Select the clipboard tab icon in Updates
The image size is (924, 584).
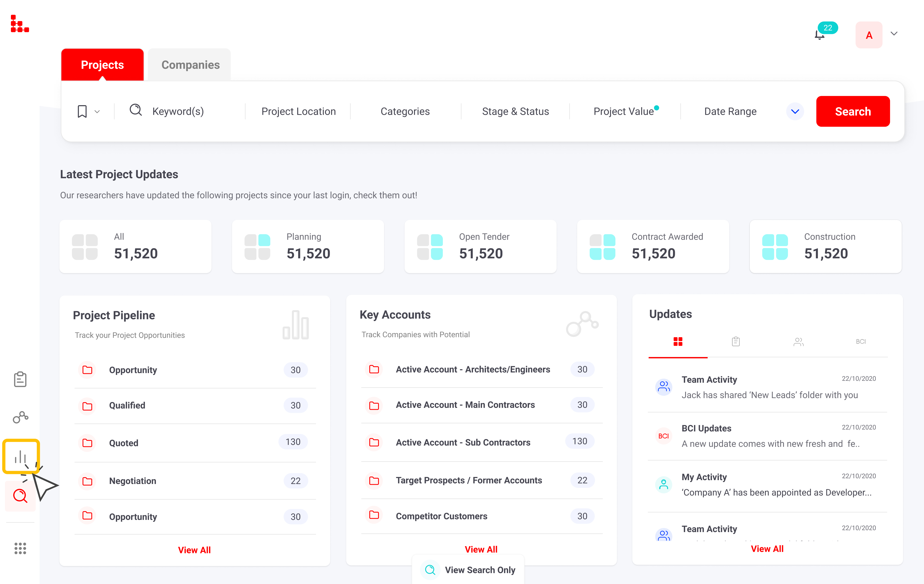(x=736, y=341)
